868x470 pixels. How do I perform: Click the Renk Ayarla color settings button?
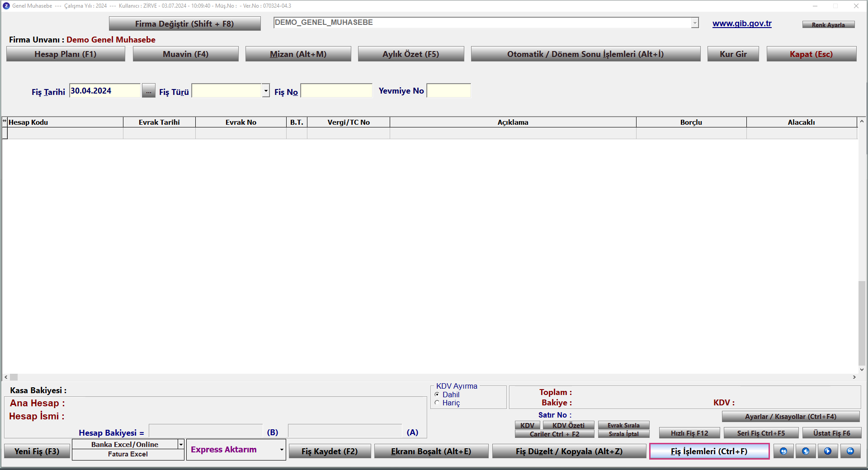(x=828, y=25)
